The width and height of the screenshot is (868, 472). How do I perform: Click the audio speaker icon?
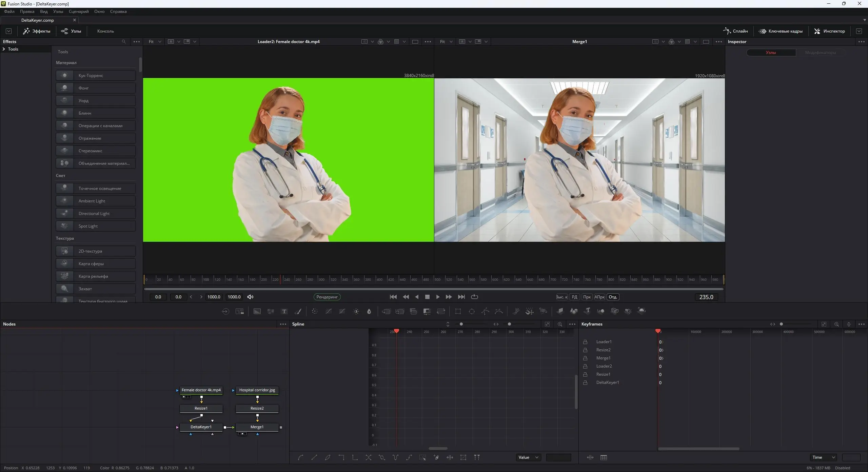point(250,297)
